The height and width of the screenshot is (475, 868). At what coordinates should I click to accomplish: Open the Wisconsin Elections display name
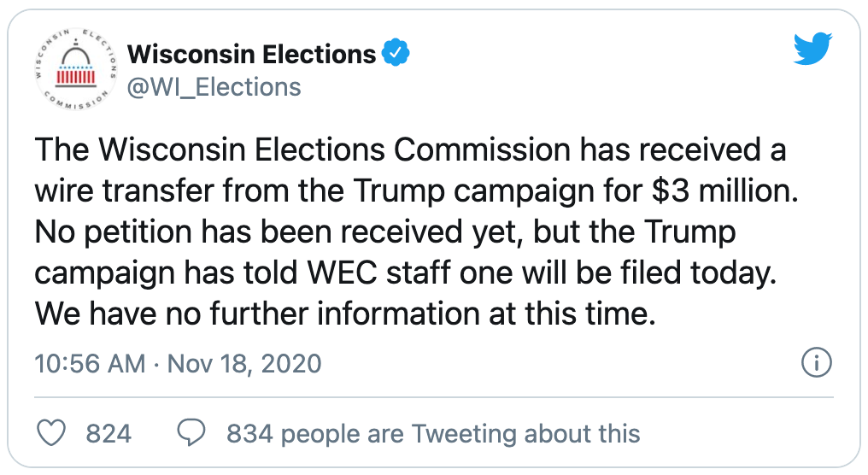pyautogui.click(x=251, y=54)
